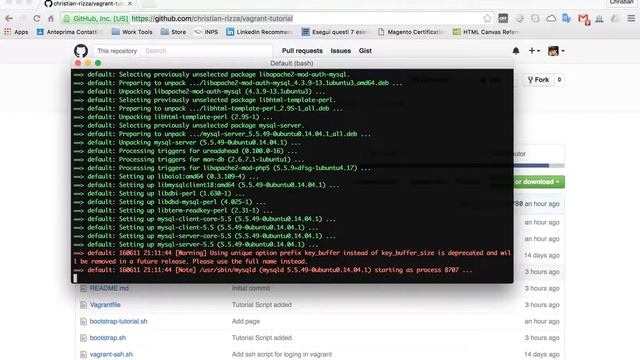Click the bootstrap-tutorial.sh file icon
640x360 pixels.
(83, 321)
